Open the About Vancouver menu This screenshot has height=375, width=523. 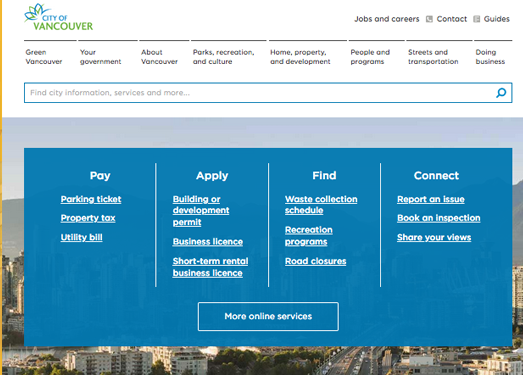click(159, 57)
